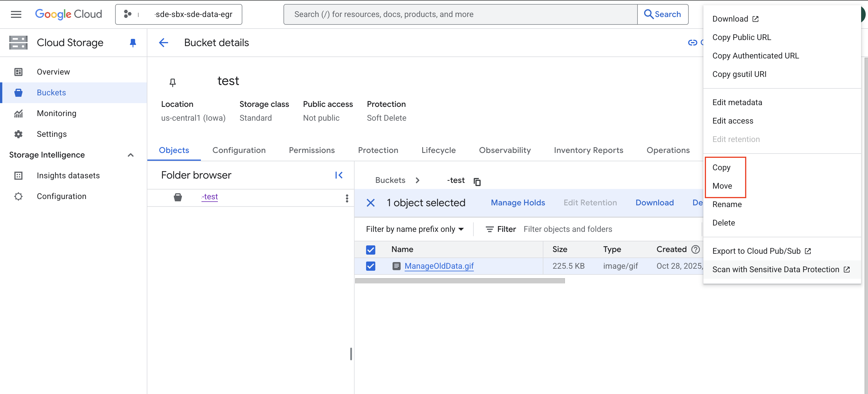Click the Manage Holds button
868x394 pixels.
tap(517, 203)
